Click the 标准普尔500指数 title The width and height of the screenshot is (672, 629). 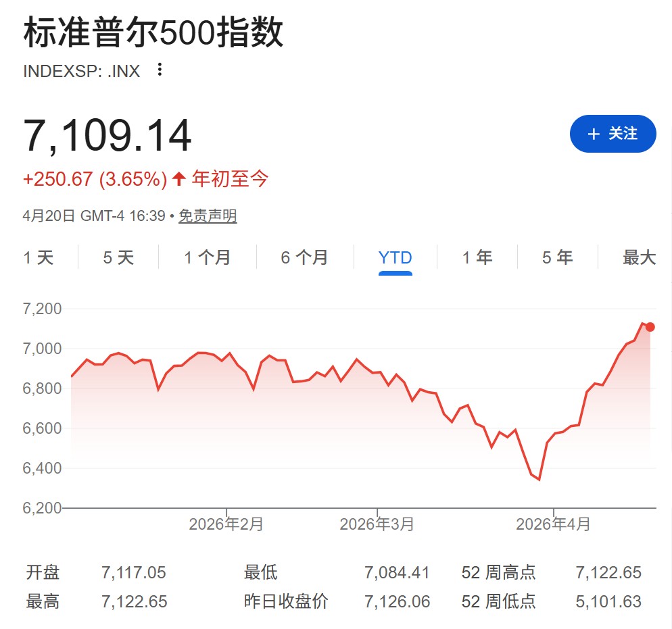point(153,34)
